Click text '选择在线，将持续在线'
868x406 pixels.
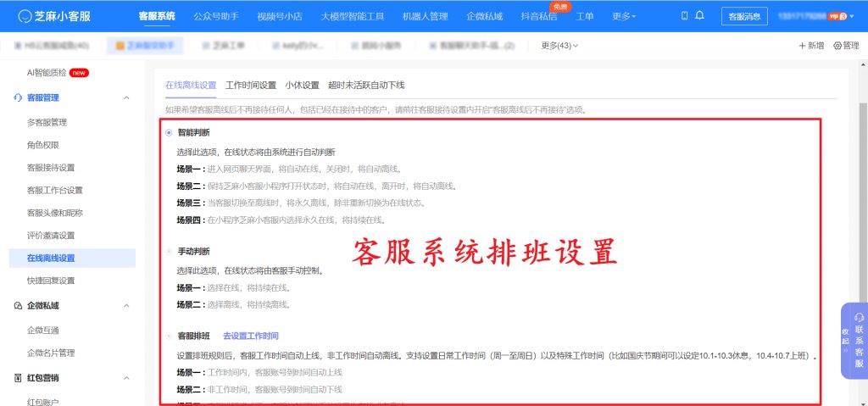(248, 288)
